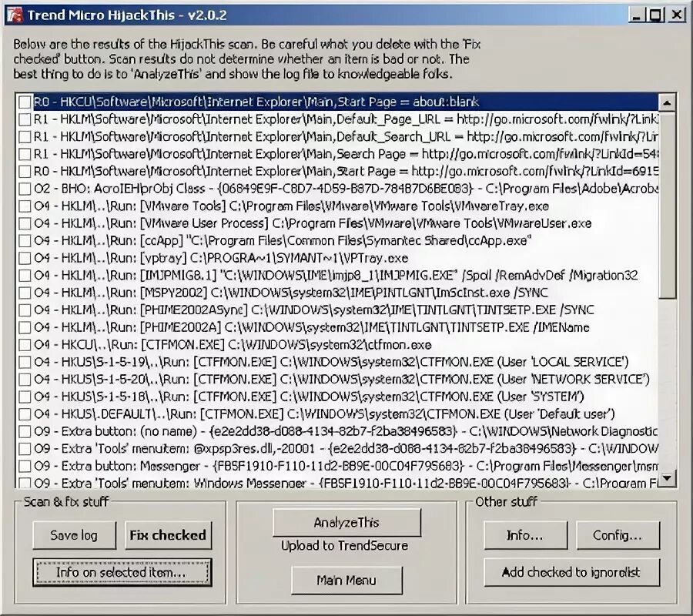Viewport: 693px width, 616px height.
Task: Click the 'Upload to TrendSecure' label
Action: (345, 546)
